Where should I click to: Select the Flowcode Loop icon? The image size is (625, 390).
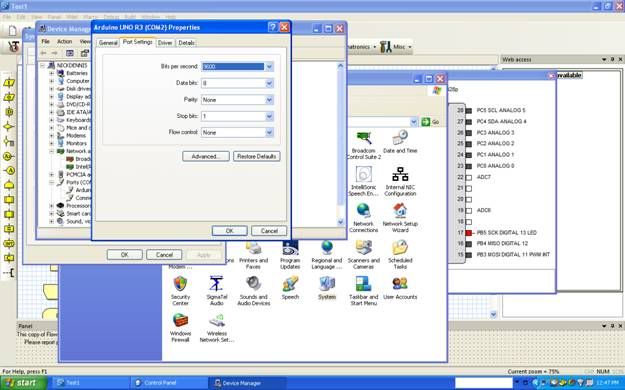pos(9,141)
